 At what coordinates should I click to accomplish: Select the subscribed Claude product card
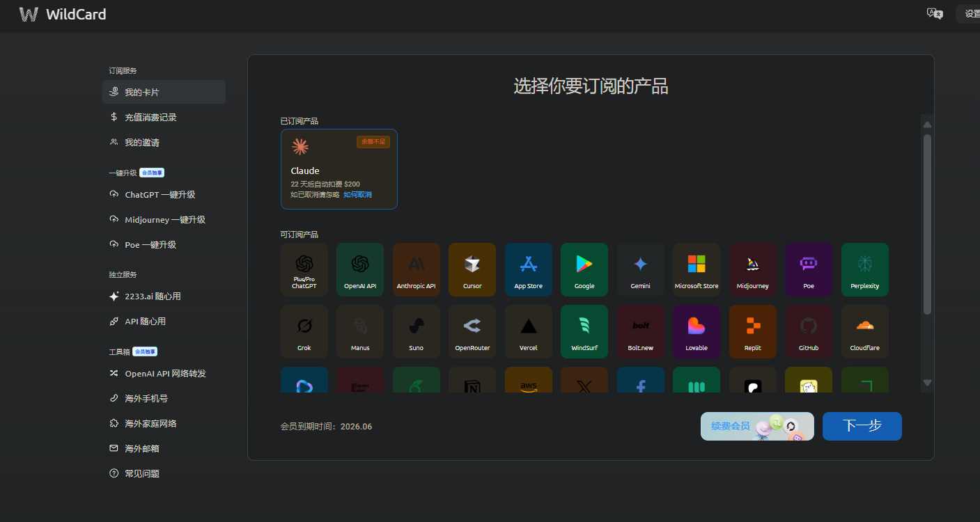pyautogui.click(x=339, y=169)
